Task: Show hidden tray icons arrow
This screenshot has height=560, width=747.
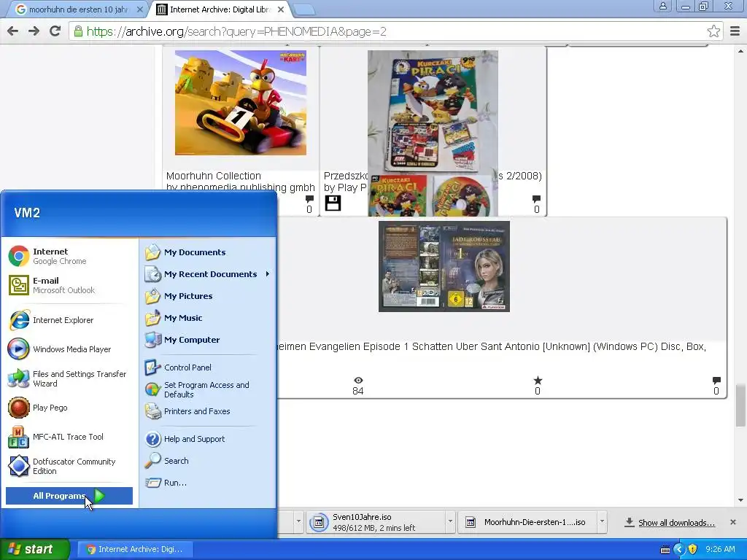Action: tap(679, 549)
